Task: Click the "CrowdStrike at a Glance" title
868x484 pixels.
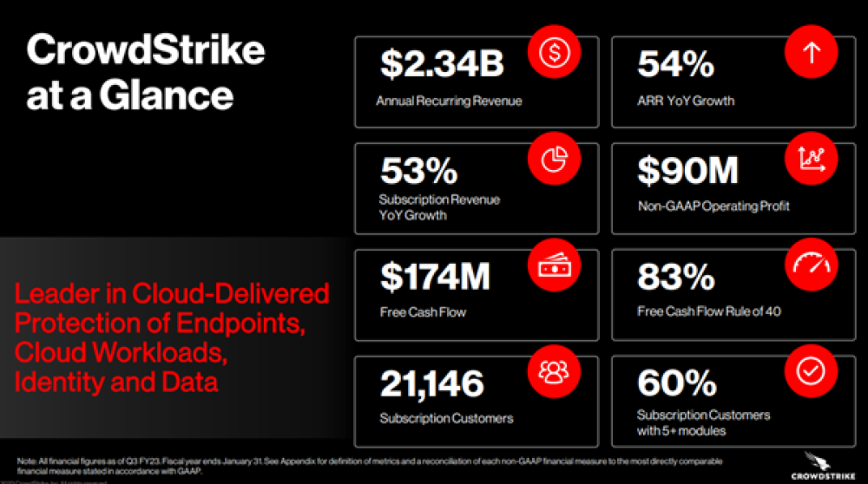Action: pos(146,73)
